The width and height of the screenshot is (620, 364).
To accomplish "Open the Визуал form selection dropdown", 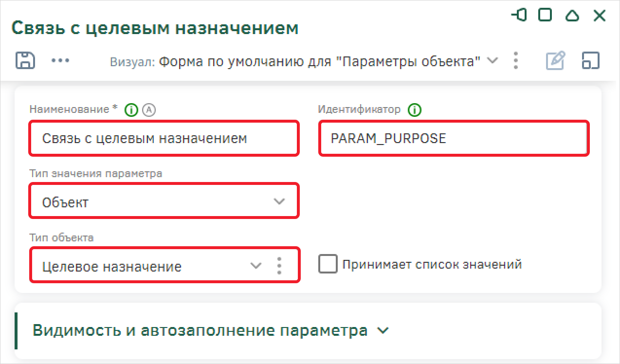I will coord(492,61).
